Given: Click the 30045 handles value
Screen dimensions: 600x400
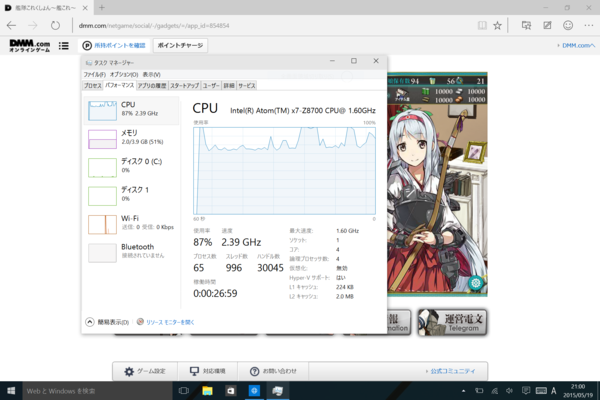Looking at the screenshot, I should [270, 268].
